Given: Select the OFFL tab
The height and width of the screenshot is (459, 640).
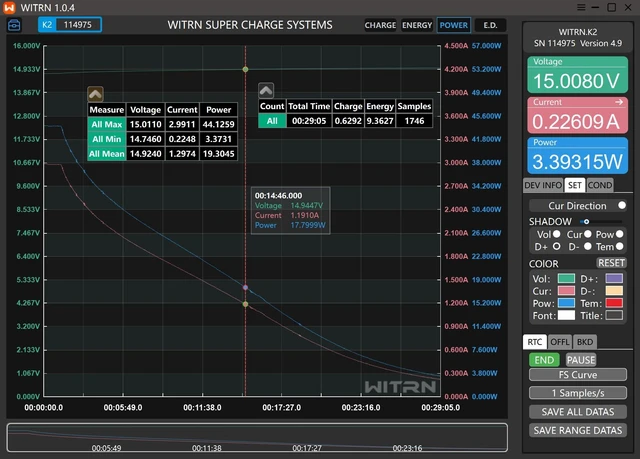Looking at the screenshot, I should [x=560, y=342].
